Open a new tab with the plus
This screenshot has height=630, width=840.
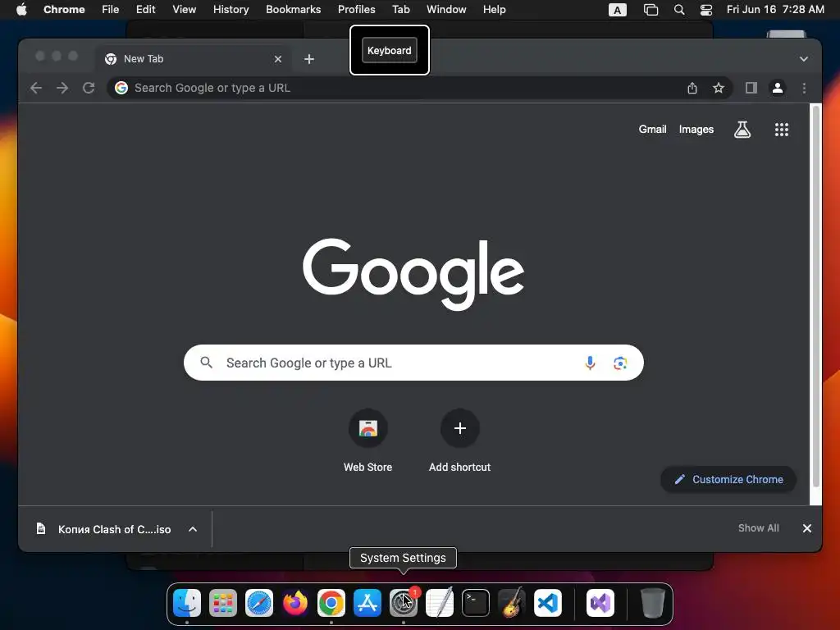tap(309, 59)
